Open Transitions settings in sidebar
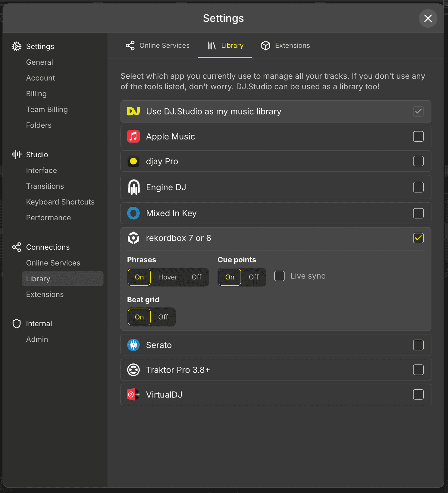Viewport: 448px width, 493px height. (x=45, y=186)
